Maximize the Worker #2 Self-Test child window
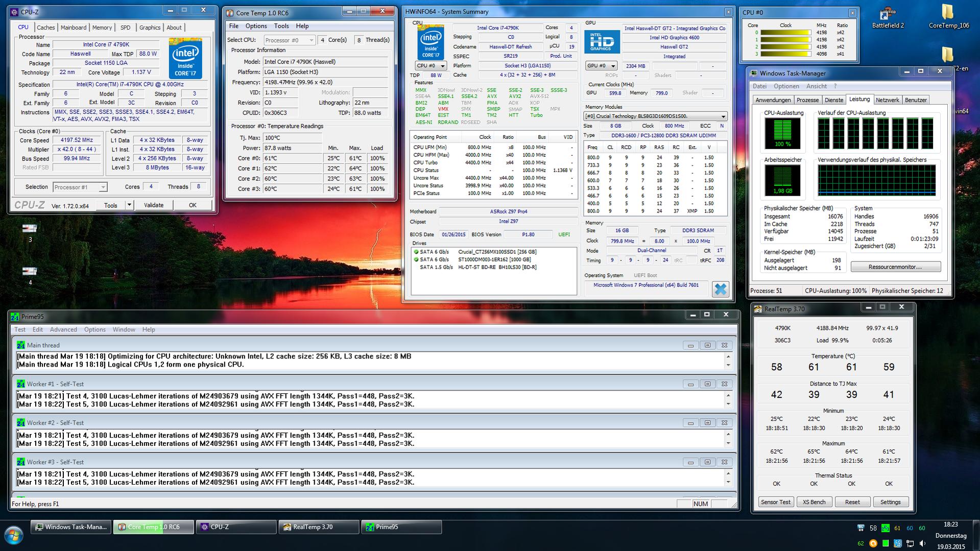 coord(707,423)
